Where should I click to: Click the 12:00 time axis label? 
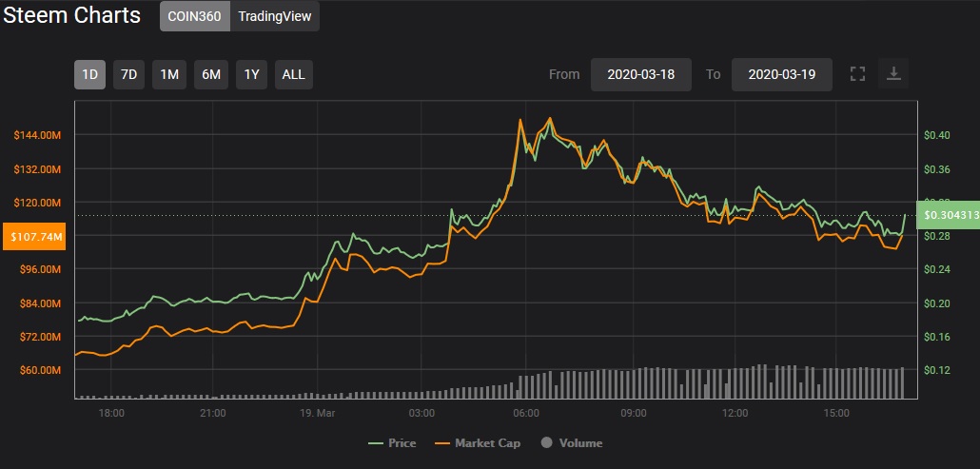click(735, 413)
